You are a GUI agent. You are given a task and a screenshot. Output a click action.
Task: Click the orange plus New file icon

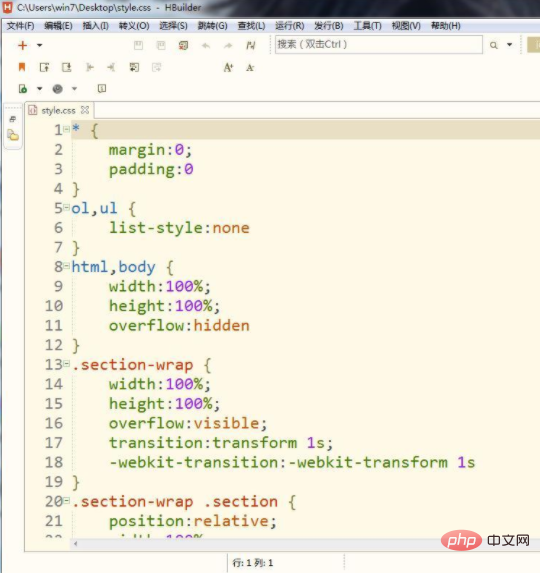coord(23,45)
